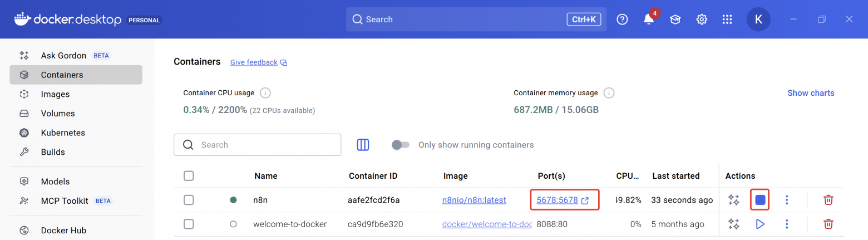Show info for Container CPU usage
This screenshot has width=868, height=240.
(x=265, y=93)
